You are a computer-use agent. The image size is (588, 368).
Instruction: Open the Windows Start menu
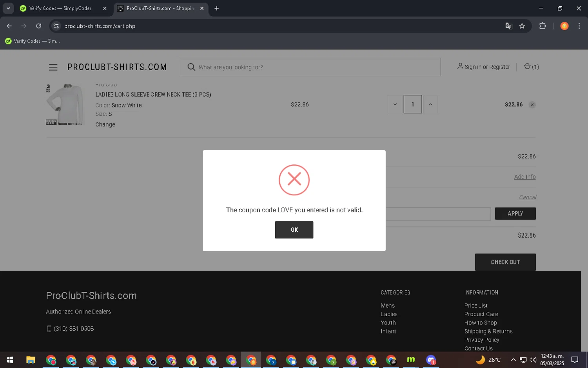point(10,360)
